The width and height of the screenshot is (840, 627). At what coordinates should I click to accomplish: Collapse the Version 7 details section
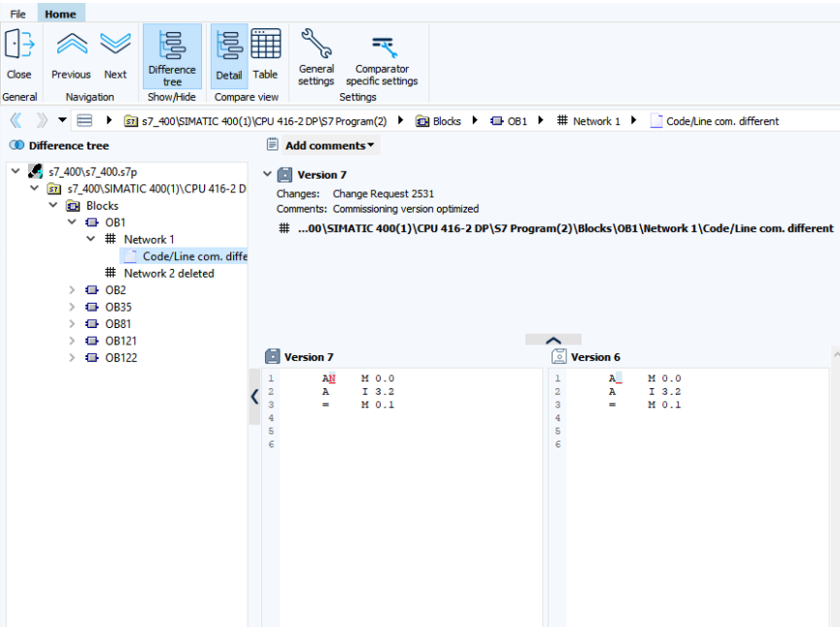[268, 175]
